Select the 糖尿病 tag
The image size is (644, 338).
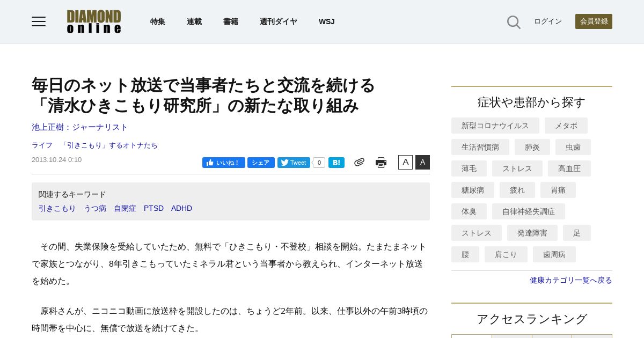tap(473, 190)
